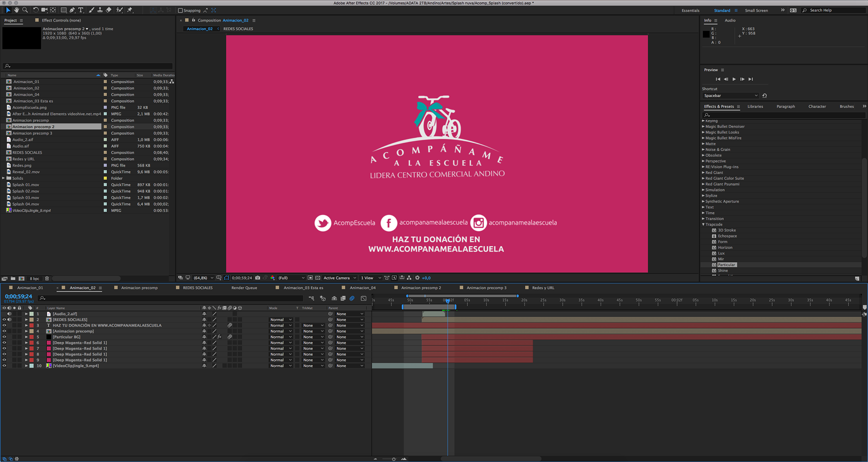Play the preview

click(x=734, y=79)
